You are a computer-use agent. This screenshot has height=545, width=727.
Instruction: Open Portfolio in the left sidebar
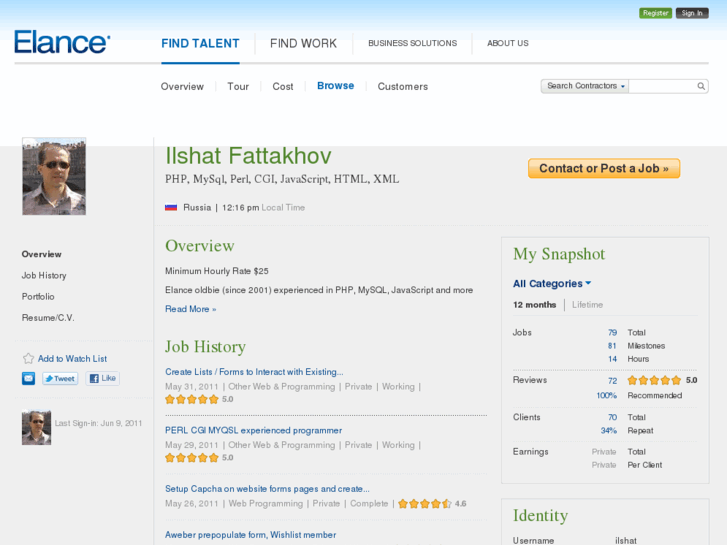pyautogui.click(x=38, y=296)
